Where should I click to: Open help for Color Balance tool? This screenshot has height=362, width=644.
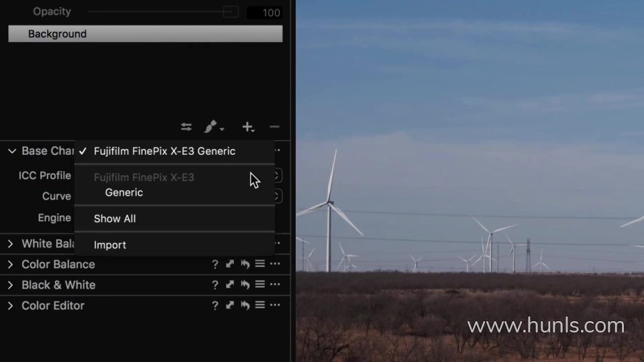tap(215, 264)
